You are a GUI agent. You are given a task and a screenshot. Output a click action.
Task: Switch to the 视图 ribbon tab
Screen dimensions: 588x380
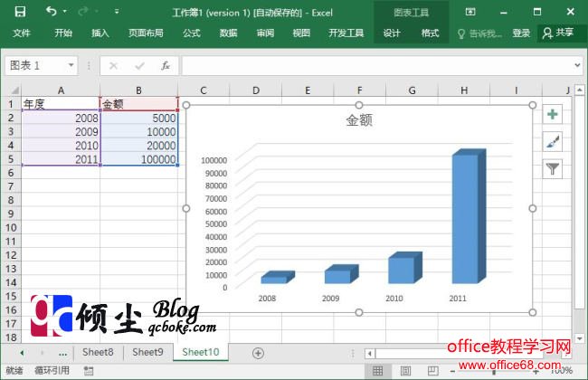(301, 33)
